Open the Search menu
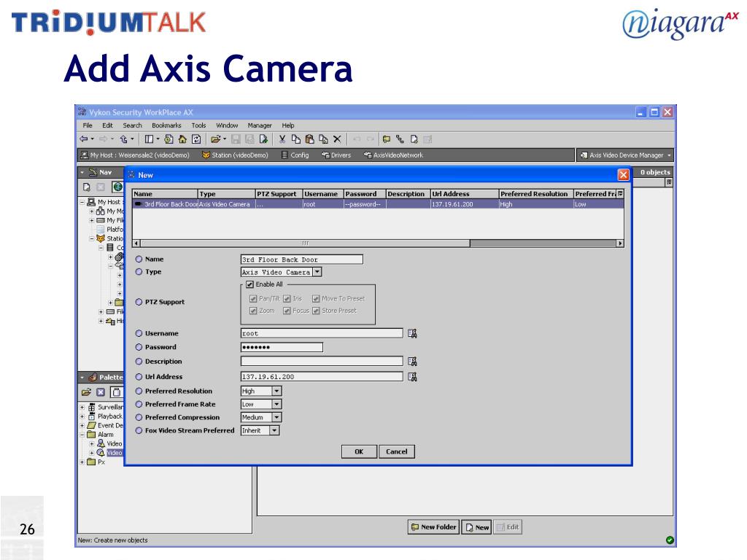Viewport: 747px width, 560px height. 133,125
